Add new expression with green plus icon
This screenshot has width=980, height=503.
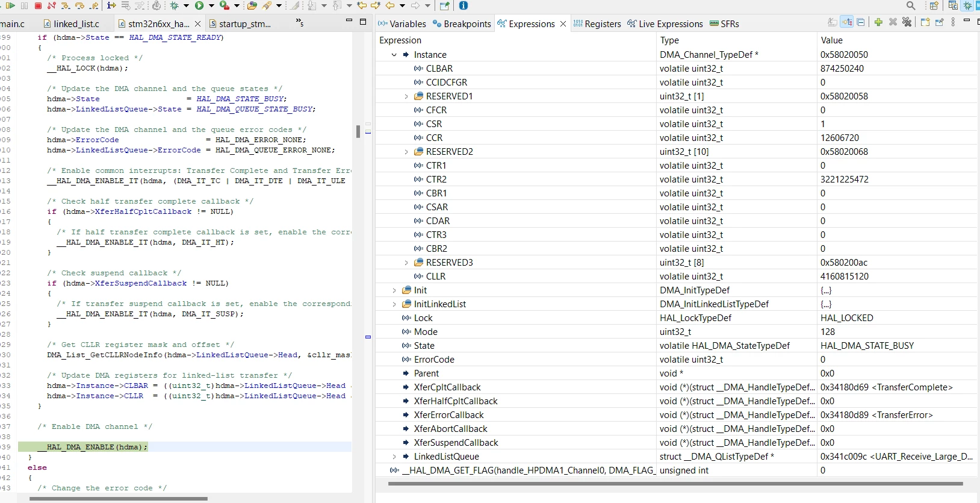point(878,22)
